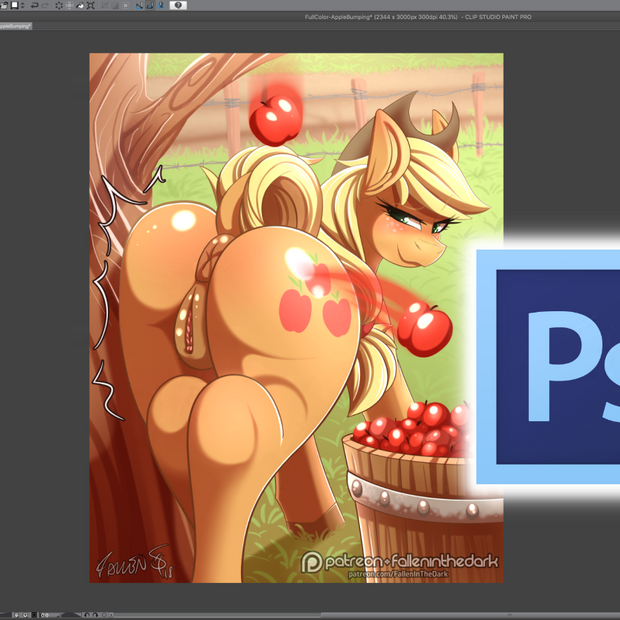
Task: Toggle Snap to Ruler icon
Action: 140,5
